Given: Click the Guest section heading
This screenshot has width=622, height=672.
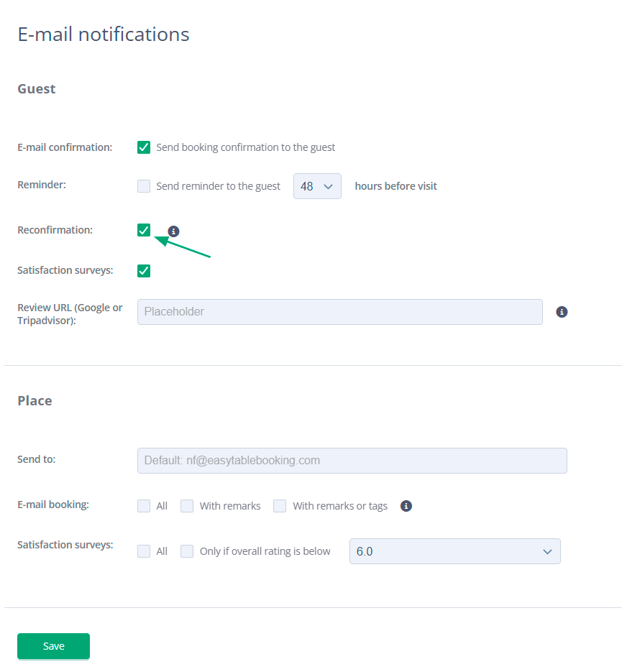Looking at the screenshot, I should 36,88.
